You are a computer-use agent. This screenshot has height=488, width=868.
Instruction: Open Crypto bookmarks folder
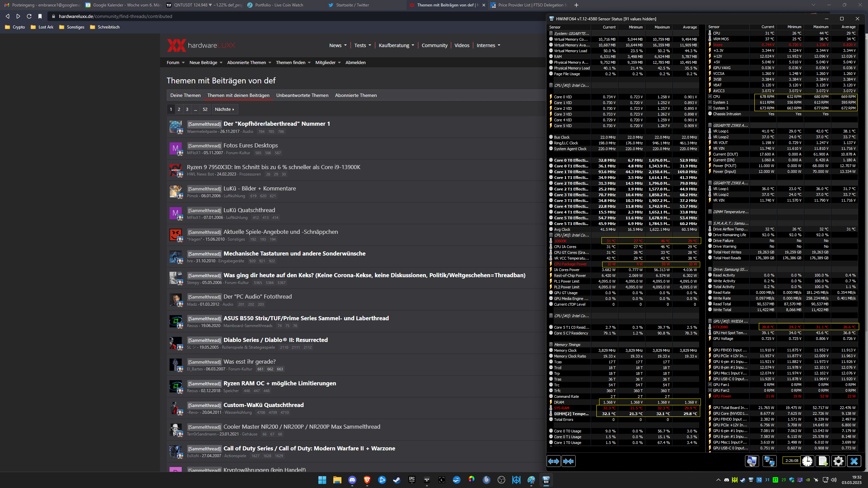pos(15,27)
